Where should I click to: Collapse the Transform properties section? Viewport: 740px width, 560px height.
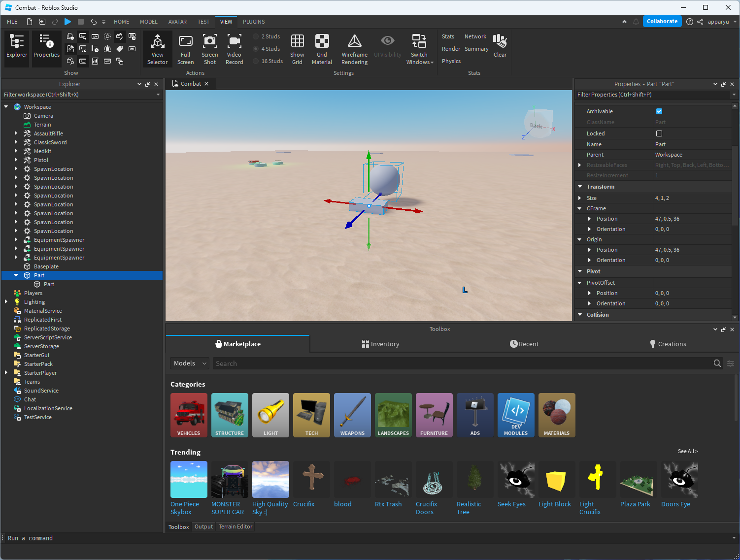pyautogui.click(x=580, y=187)
